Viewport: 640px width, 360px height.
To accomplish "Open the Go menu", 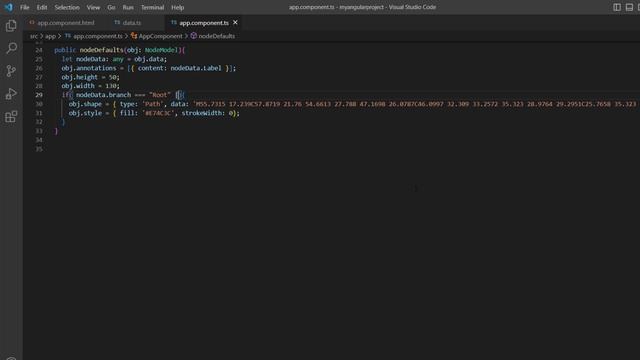I will pos(111,7).
